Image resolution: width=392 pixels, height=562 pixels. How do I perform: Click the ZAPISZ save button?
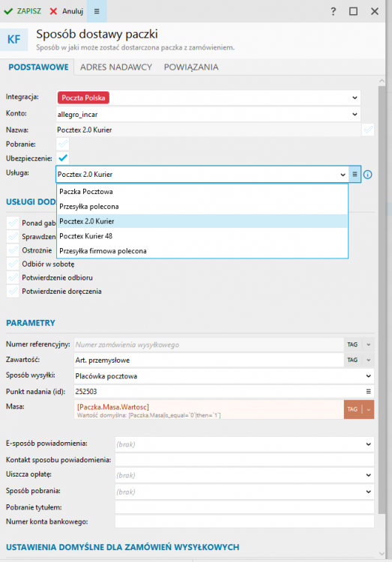tap(22, 11)
